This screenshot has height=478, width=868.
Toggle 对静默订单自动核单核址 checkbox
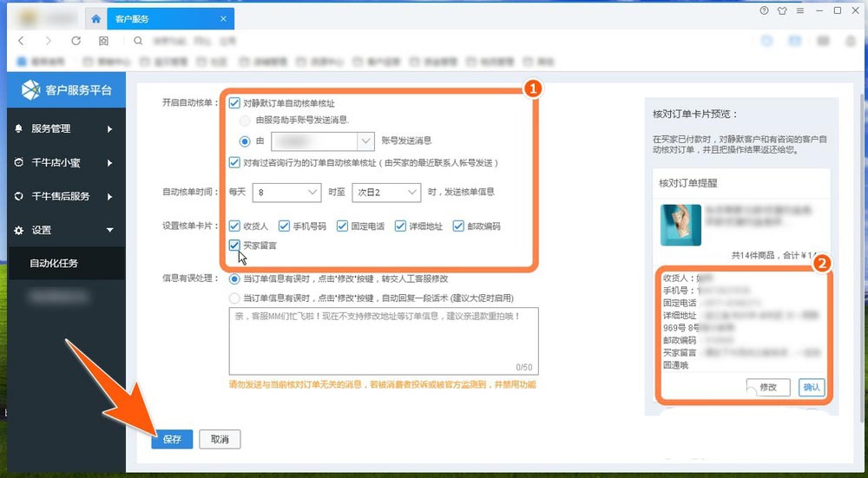[234, 103]
